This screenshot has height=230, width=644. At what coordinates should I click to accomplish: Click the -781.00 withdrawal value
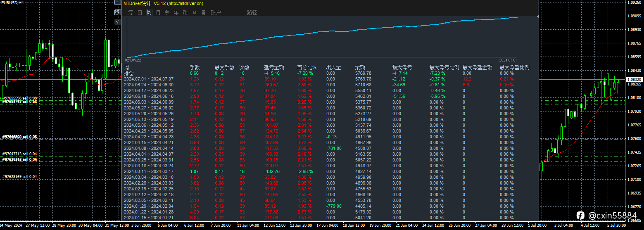[334, 148]
